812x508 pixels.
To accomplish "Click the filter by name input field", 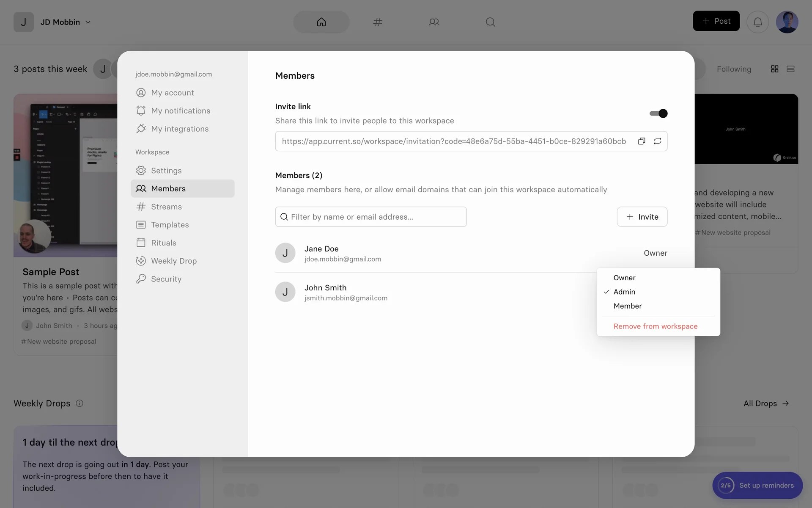I will pyautogui.click(x=370, y=217).
